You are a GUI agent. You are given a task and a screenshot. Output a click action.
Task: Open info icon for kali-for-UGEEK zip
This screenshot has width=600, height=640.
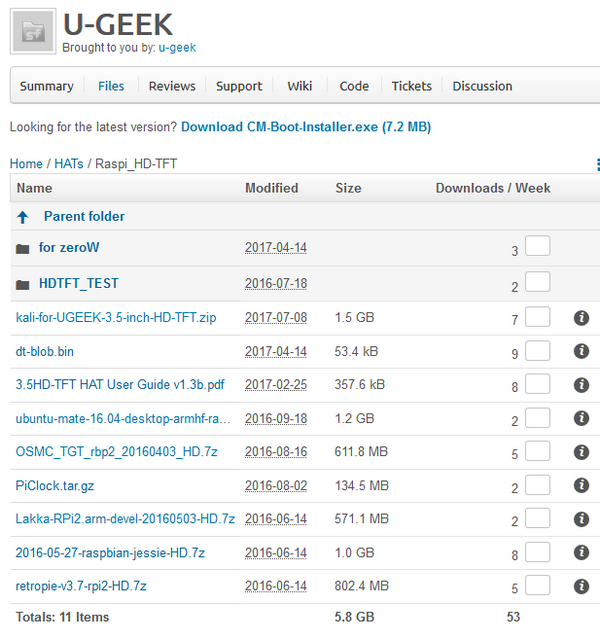[x=581, y=318]
